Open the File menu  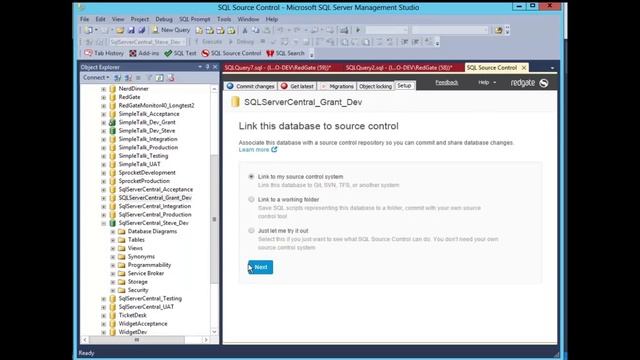pos(84,19)
